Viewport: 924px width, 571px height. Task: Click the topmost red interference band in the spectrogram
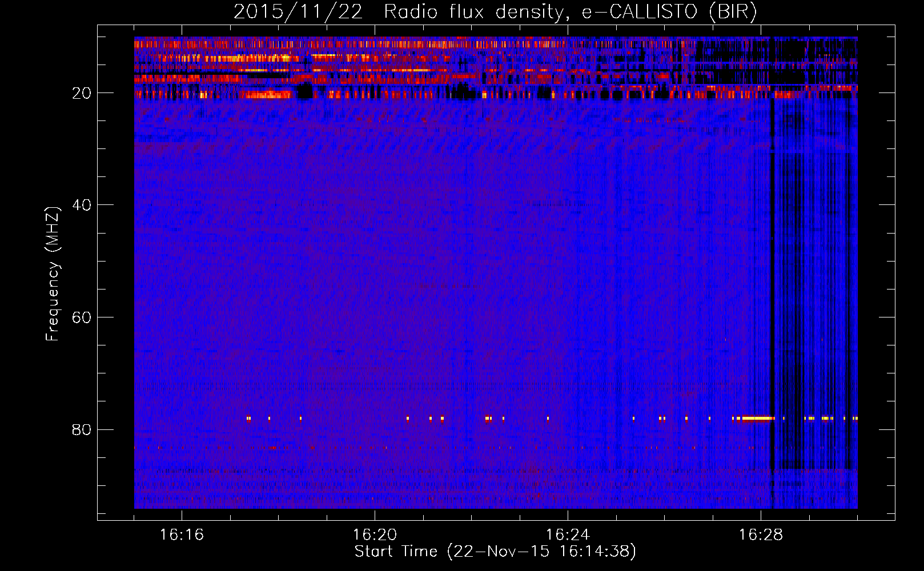(400, 43)
